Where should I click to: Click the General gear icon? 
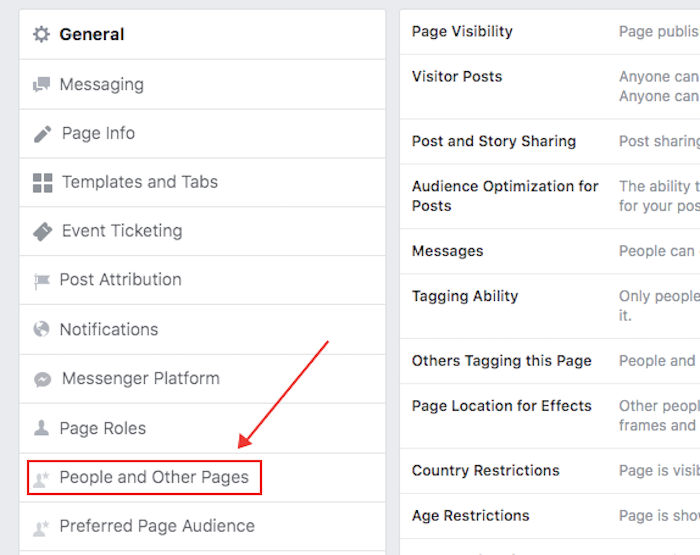41,35
